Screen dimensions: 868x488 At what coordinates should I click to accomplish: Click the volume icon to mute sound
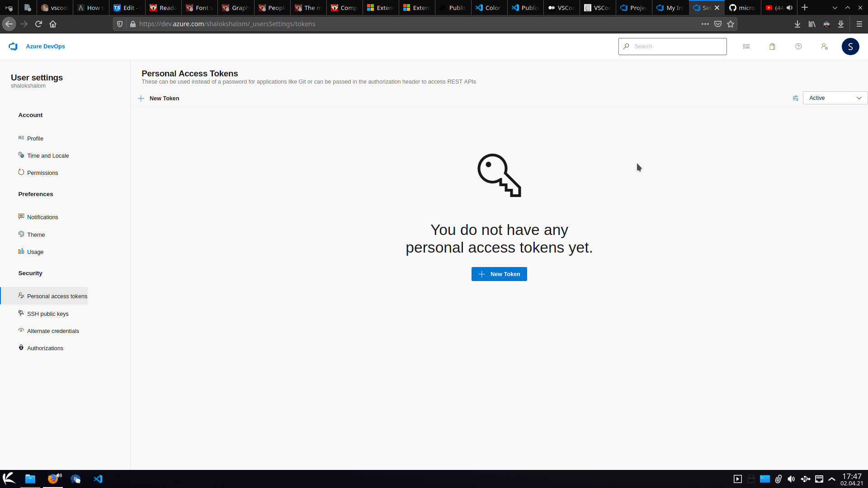click(x=792, y=479)
